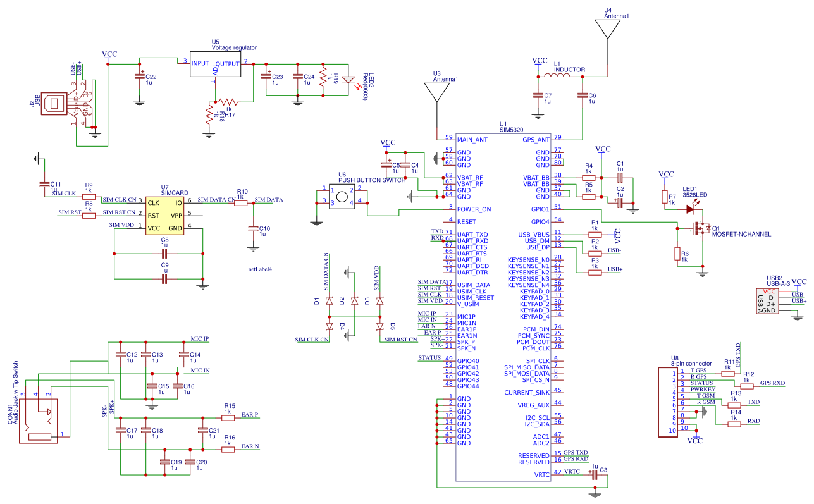The width and height of the screenshot is (814, 504).
Task: Click the U7 SIMCARD component body
Action: point(164,216)
